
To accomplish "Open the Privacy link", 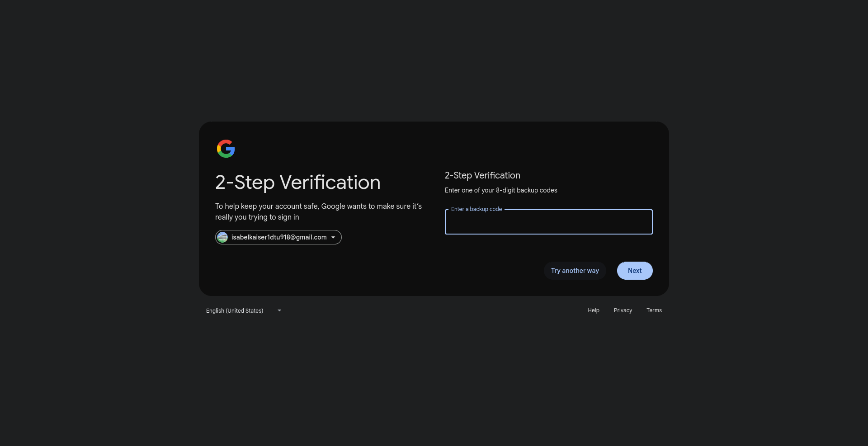I will pos(623,310).
